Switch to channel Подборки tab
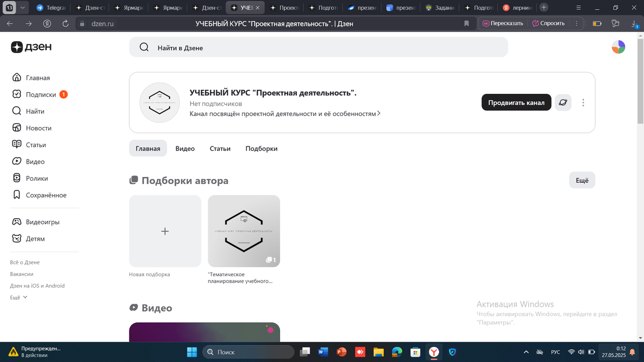The image size is (644, 362). tap(261, 149)
